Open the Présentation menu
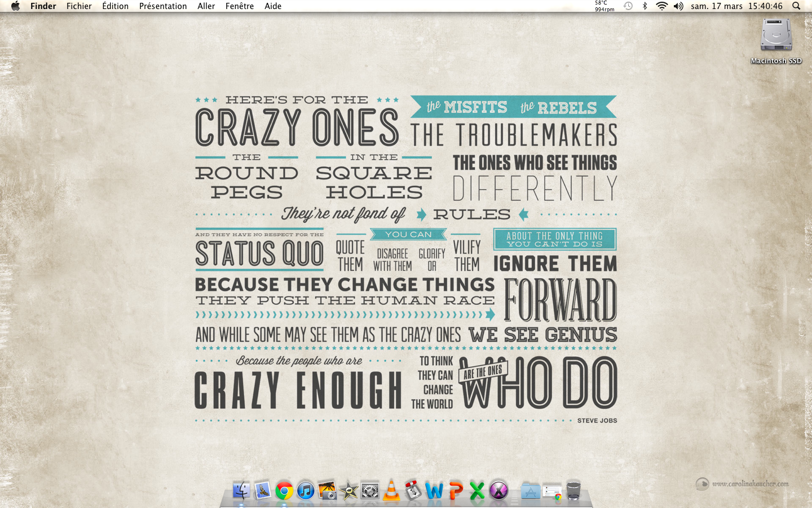Screen dimensions: 812x508 [163, 6]
